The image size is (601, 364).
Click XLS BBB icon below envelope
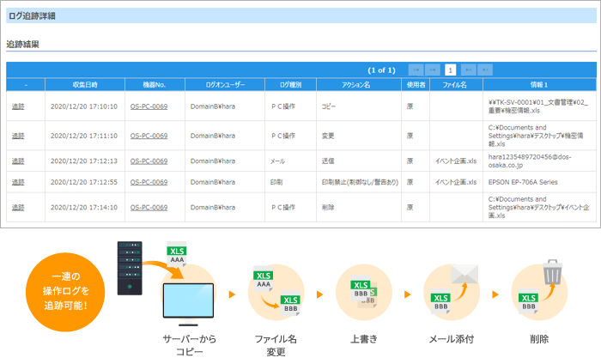440,301
